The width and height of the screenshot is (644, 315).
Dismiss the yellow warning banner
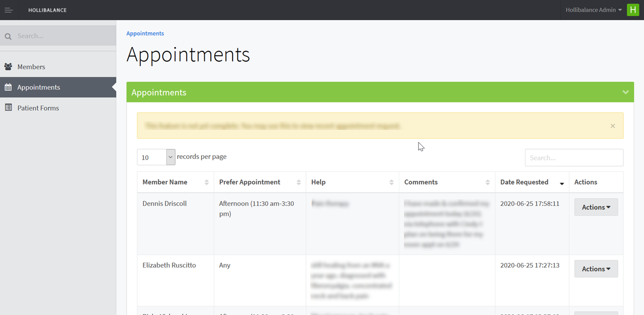click(612, 126)
